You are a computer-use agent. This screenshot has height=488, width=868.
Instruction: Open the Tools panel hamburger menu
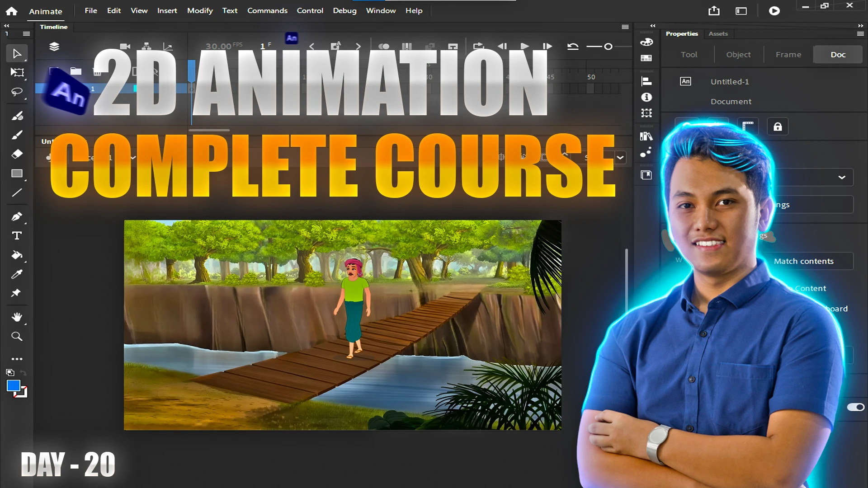tap(26, 33)
